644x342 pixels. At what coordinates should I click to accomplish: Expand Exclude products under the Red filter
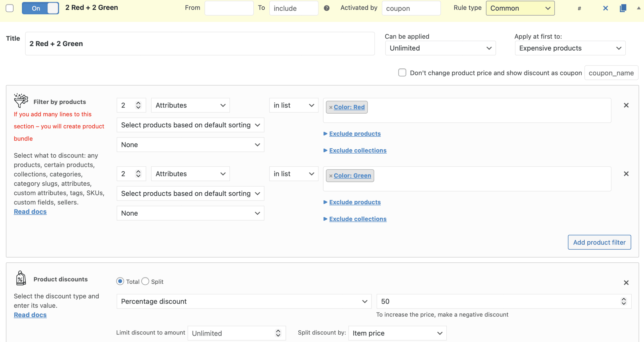point(355,134)
